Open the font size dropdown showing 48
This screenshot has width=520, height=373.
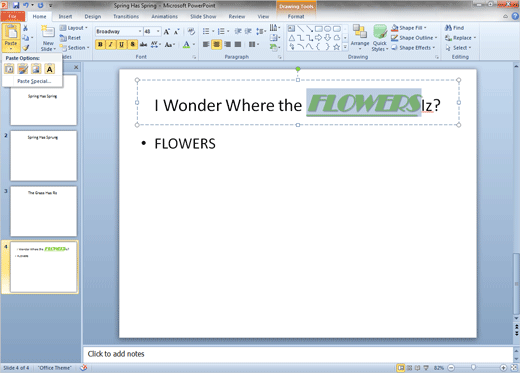click(158, 31)
